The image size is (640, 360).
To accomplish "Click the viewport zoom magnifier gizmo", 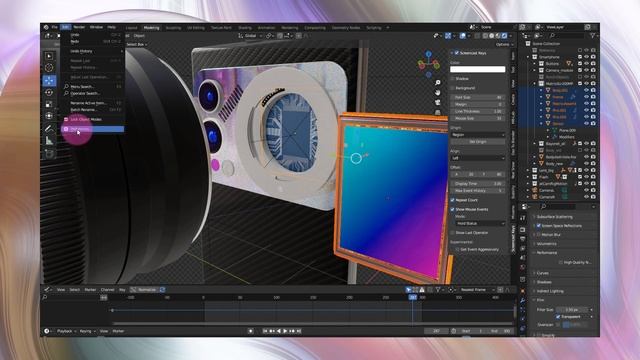I will pos(438,83).
